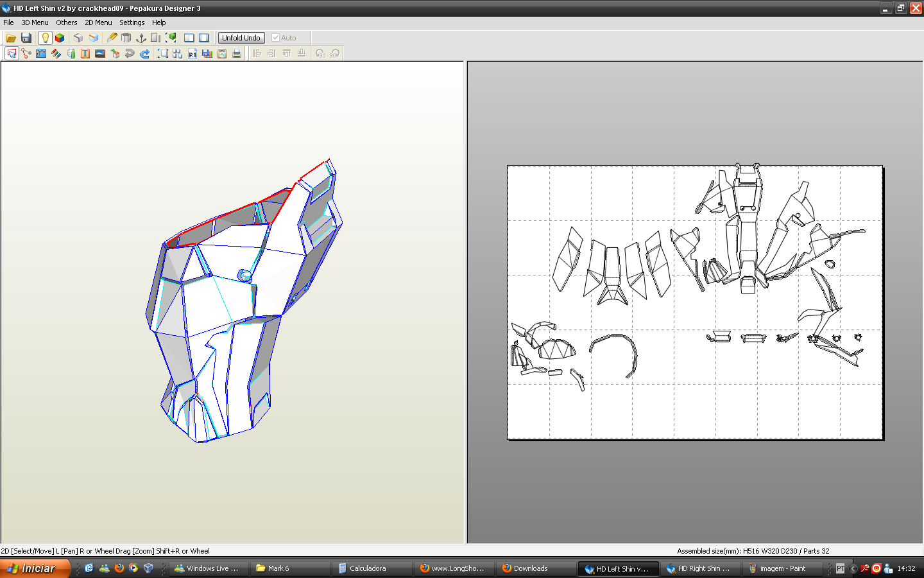The height and width of the screenshot is (578, 924).
Task: Click the P.1 page number icon
Action: coord(193,53)
